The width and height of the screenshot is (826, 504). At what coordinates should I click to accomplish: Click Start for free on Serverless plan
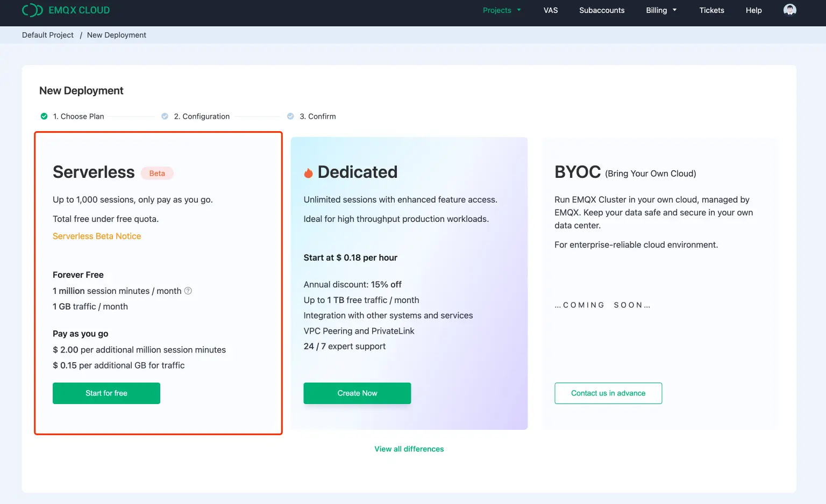point(106,393)
